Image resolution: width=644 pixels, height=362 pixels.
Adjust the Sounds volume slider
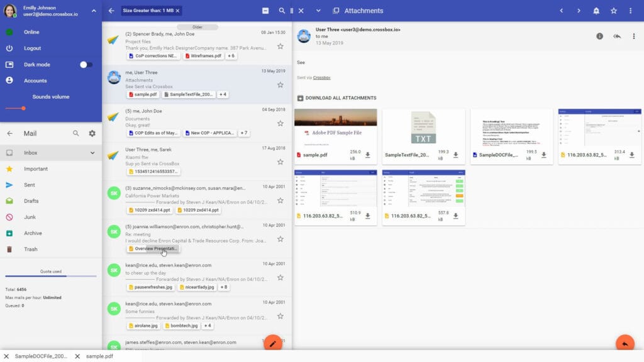tap(24, 109)
